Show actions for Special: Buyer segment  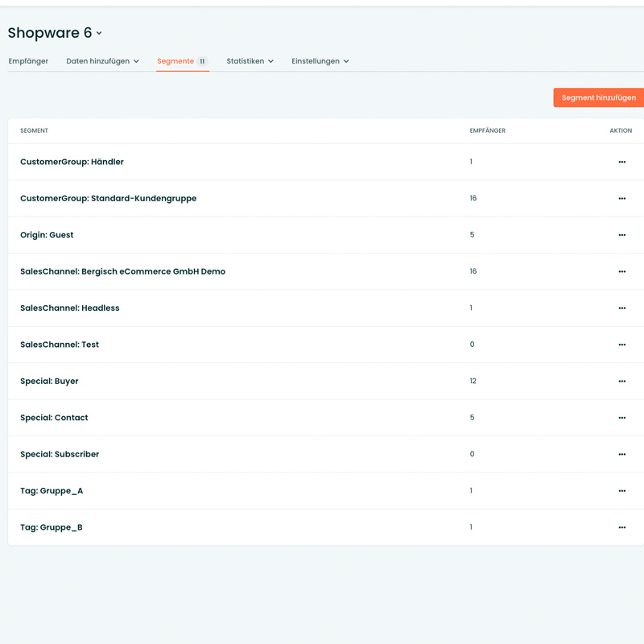pos(621,381)
